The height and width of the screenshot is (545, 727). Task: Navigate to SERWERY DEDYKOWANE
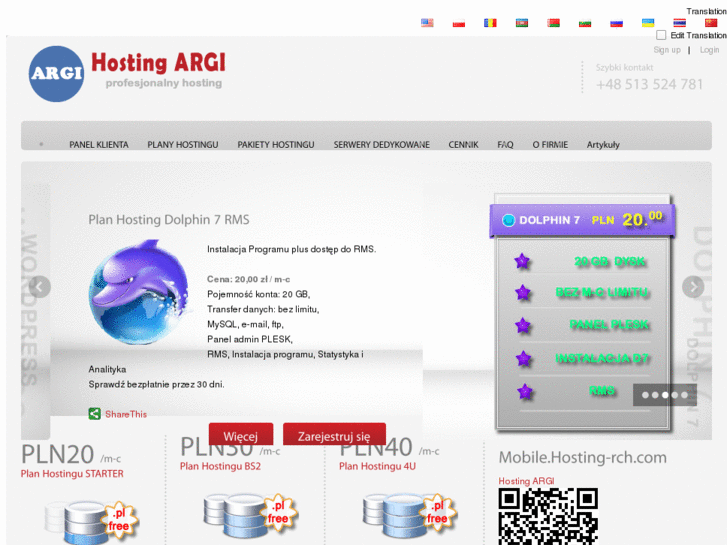382,145
